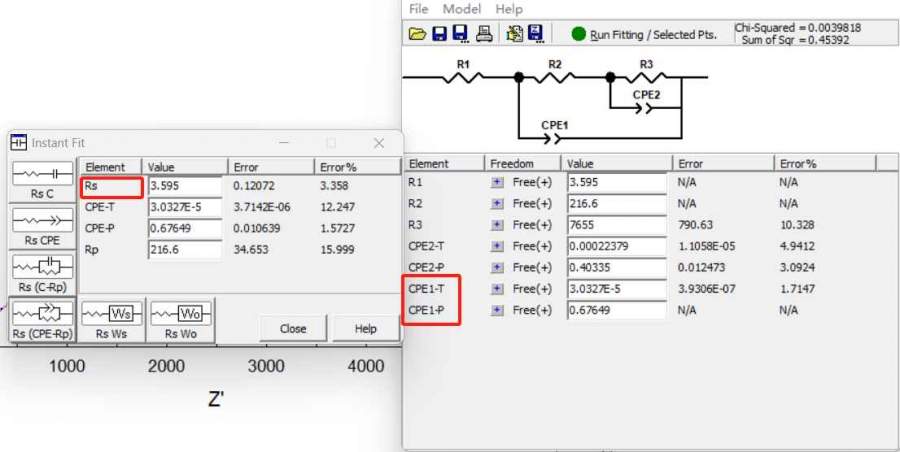This screenshot has width=900, height=452.
Task: Click CPE1-T element label in model table
Action: (427, 289)
